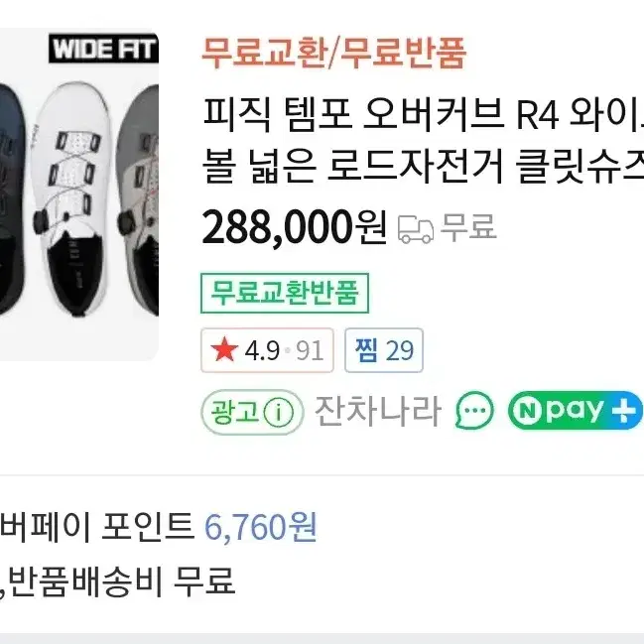This screenshot has width=644, height=644.
Task: Open the 4.9 rating with 91 reviews
Action: pyautogui.click(x=267, y=350)
